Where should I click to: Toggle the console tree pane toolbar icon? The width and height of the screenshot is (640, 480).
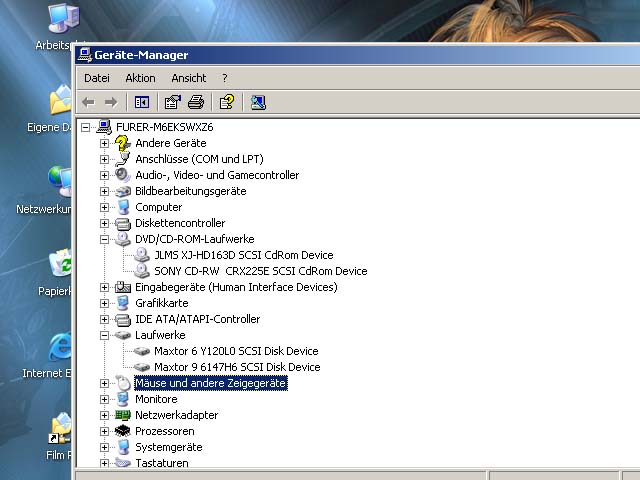(x=142, y=102)
